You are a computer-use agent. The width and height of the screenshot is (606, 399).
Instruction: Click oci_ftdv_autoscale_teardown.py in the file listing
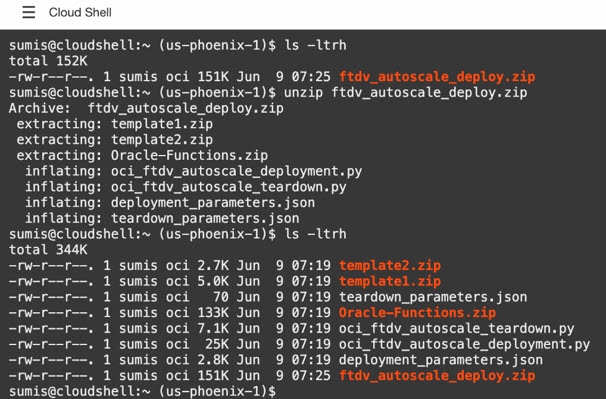coord(456,328)
